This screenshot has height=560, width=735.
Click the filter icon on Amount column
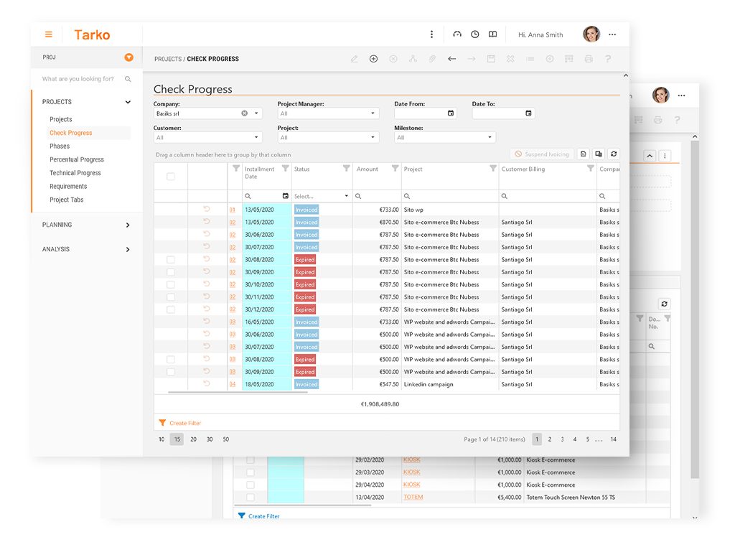coord(395,169)
